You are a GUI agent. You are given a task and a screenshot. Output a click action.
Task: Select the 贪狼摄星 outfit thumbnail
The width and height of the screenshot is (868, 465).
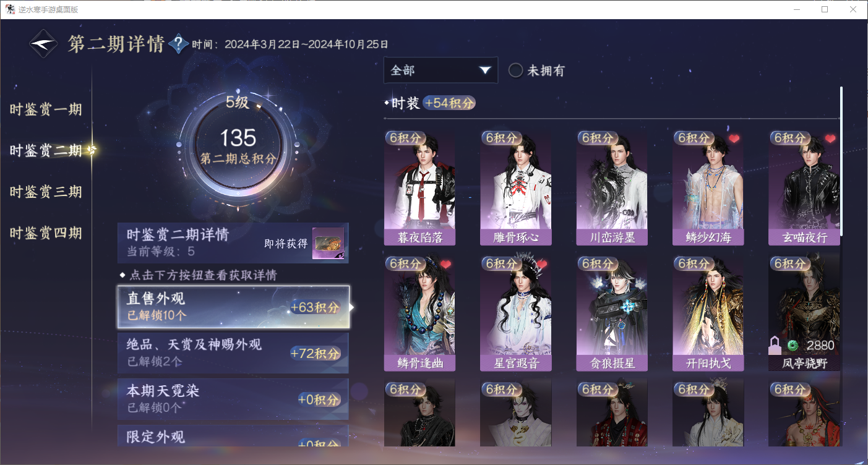tap(612, 313)
